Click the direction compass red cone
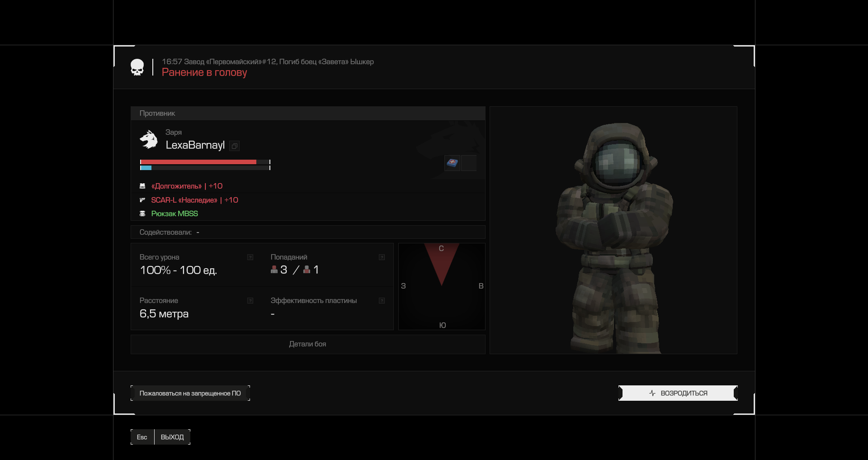 (x=442, y=265)
